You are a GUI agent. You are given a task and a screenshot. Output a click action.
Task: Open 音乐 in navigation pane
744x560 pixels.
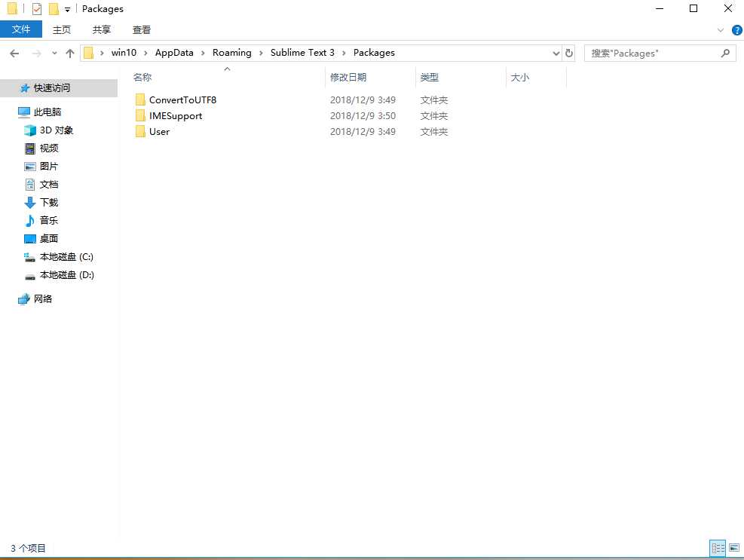[48, 220]
